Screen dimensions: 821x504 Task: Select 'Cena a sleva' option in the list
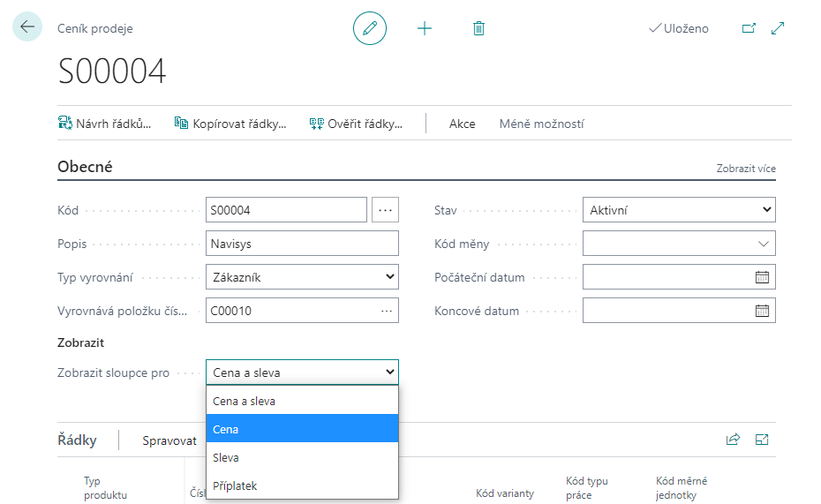[x=302, y=401]
